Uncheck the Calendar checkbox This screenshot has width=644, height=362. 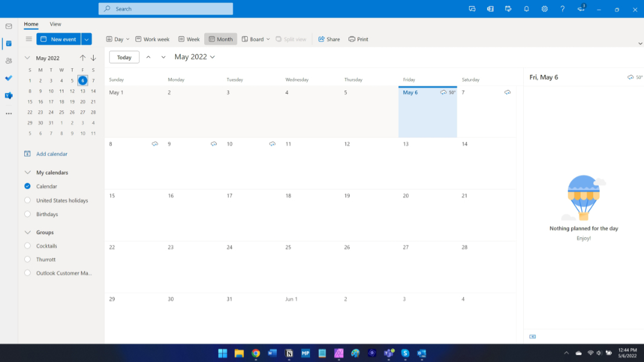tap(27, 186)
